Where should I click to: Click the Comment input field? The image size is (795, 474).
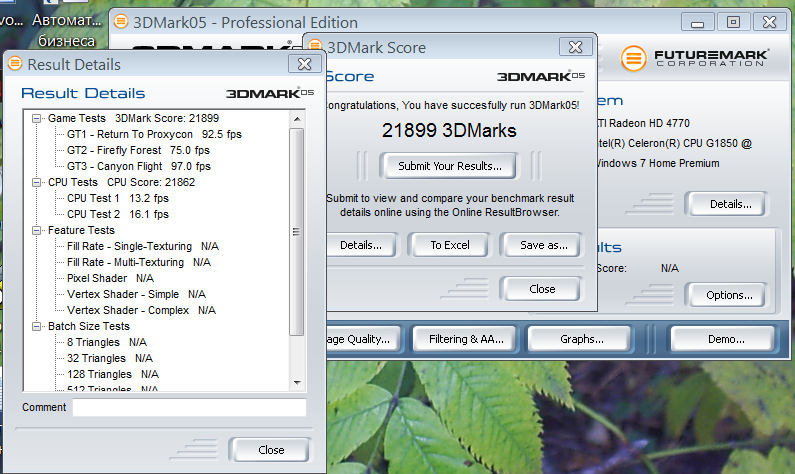pos(189,408)
